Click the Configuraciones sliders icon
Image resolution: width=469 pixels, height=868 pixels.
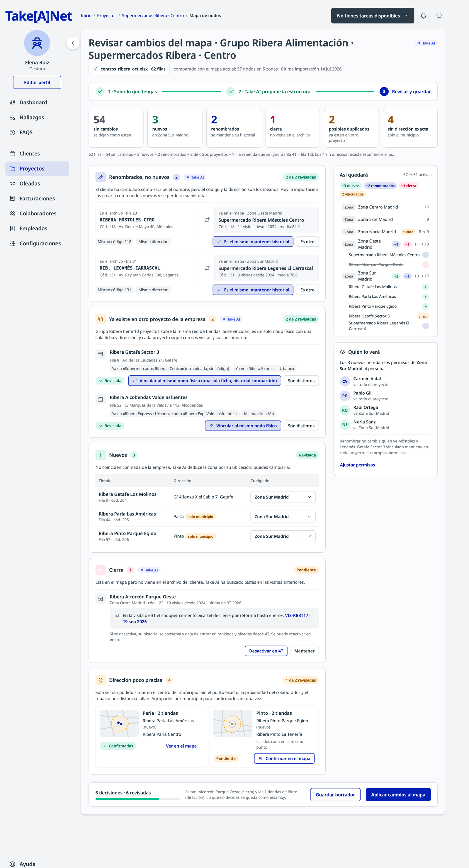[13, 243]
